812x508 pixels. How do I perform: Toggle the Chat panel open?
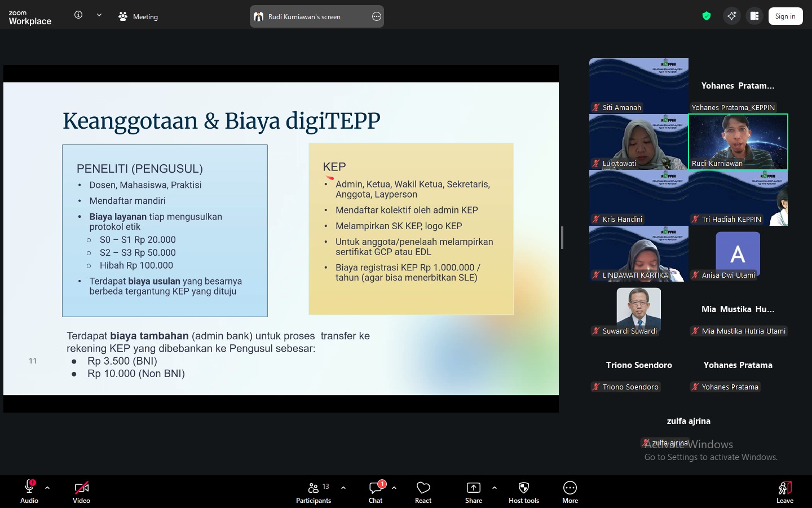pyautogui.click(x=376, y=491)
